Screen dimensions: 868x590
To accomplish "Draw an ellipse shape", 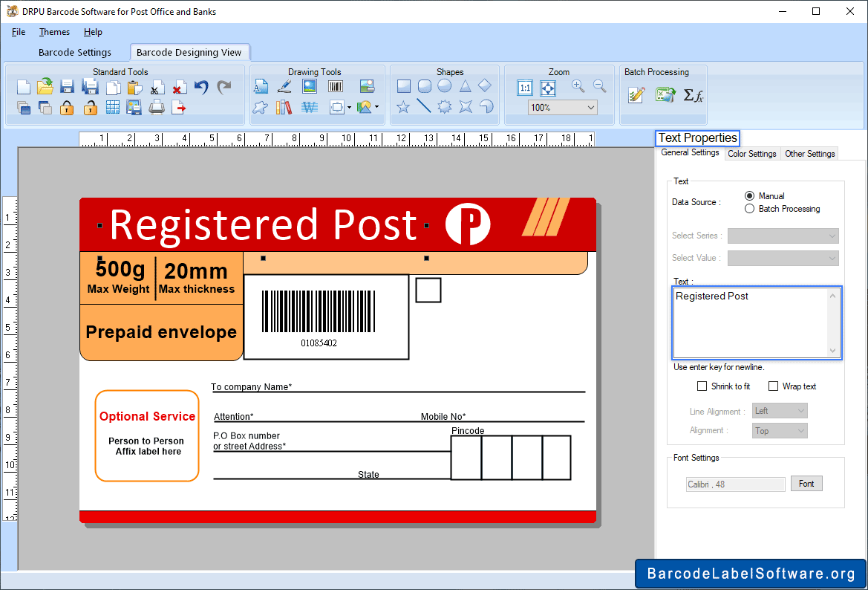I will [x=445, y=86].
